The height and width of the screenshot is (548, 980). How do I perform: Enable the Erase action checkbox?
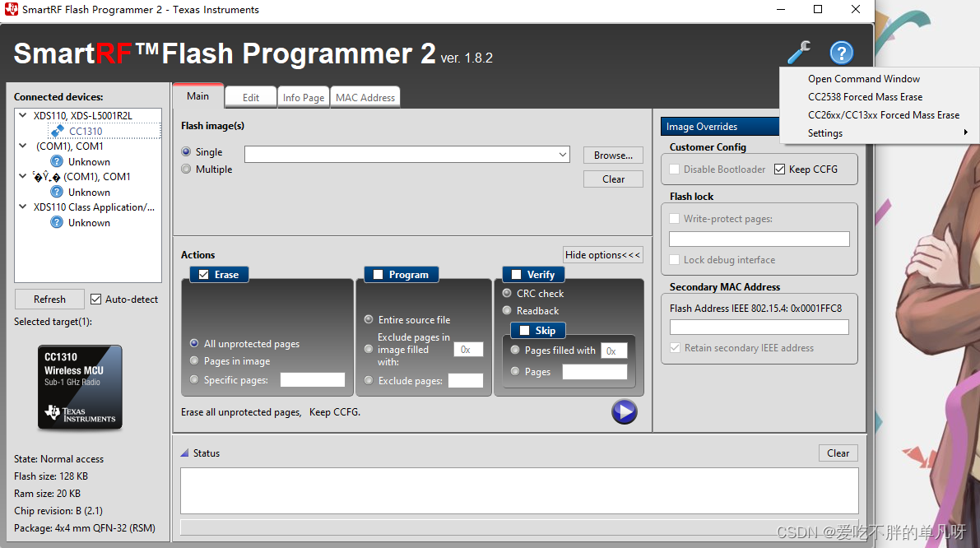204,274
